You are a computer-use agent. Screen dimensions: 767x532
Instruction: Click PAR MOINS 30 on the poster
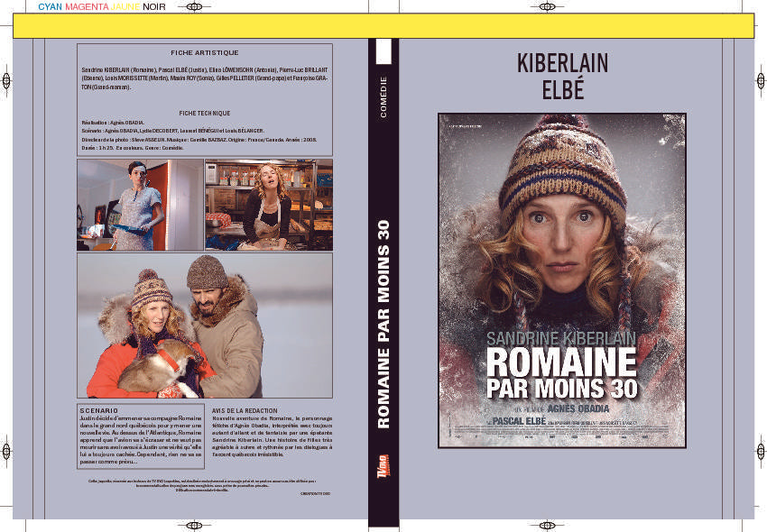point(562,390)
